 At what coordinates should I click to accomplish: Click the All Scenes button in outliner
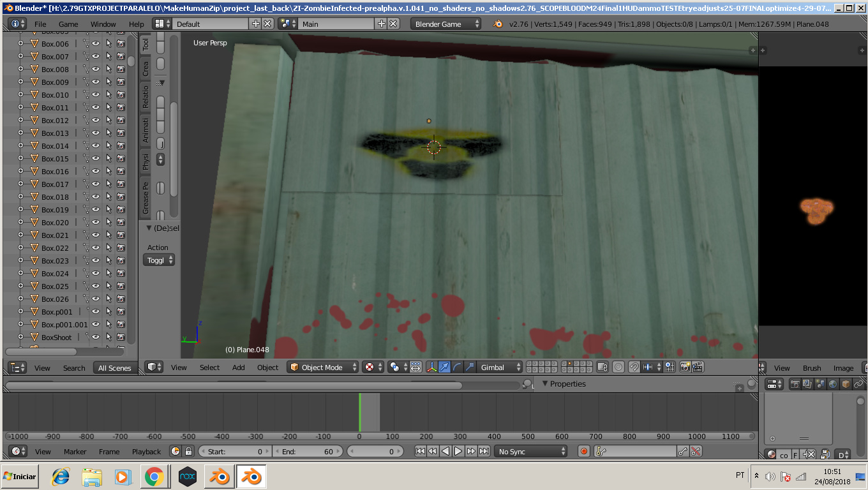tap(115, 368)
